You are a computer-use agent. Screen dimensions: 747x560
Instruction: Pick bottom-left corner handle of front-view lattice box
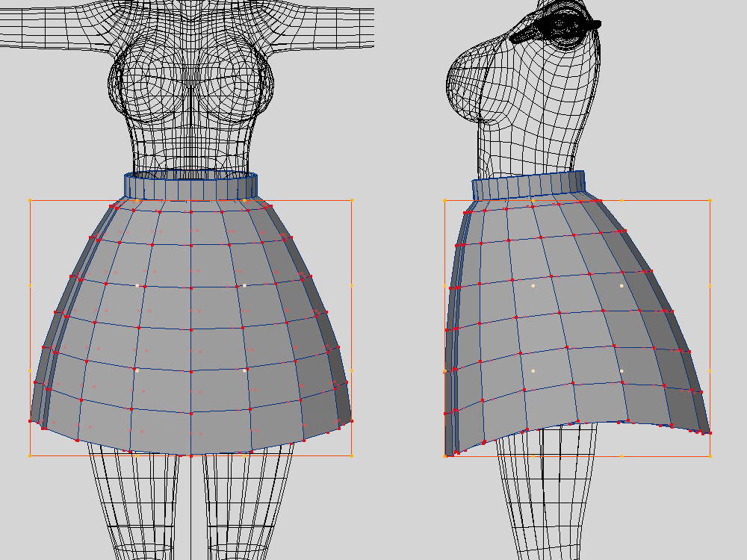tap(30, 455)
